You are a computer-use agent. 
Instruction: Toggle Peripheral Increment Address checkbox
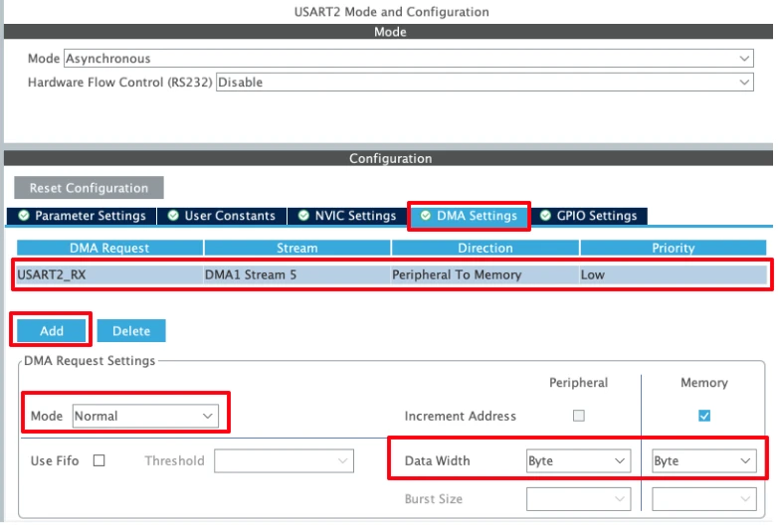579,417
